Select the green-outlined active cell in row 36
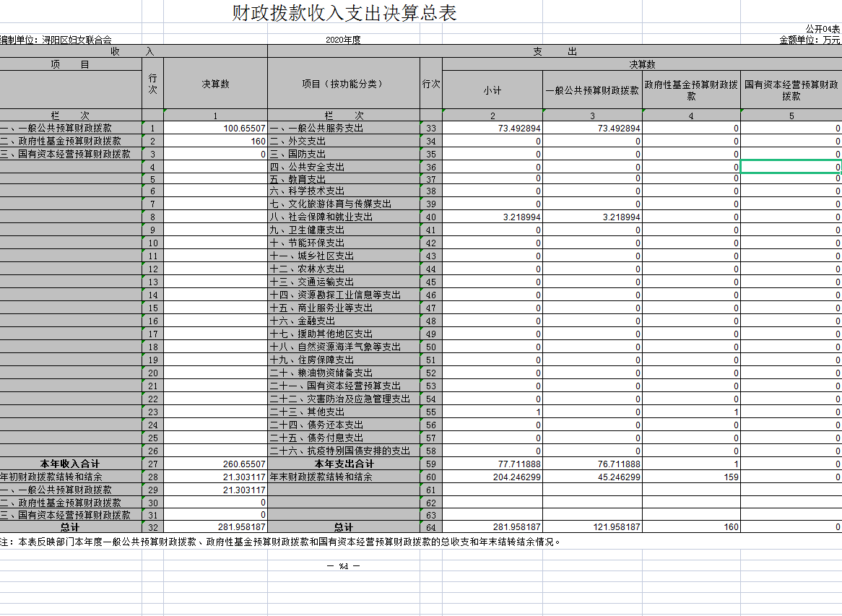This screenshot has width=842, height=616. (791, 167)
